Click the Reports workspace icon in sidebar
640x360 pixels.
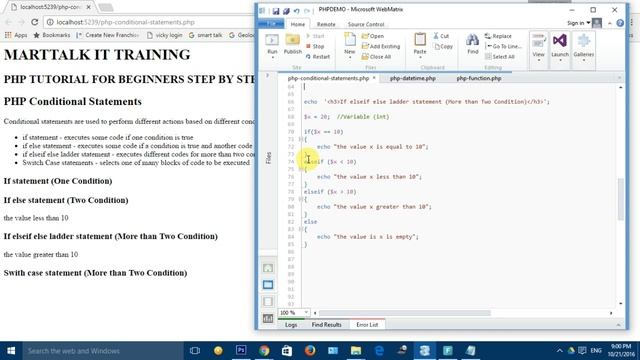pos(268,318)
